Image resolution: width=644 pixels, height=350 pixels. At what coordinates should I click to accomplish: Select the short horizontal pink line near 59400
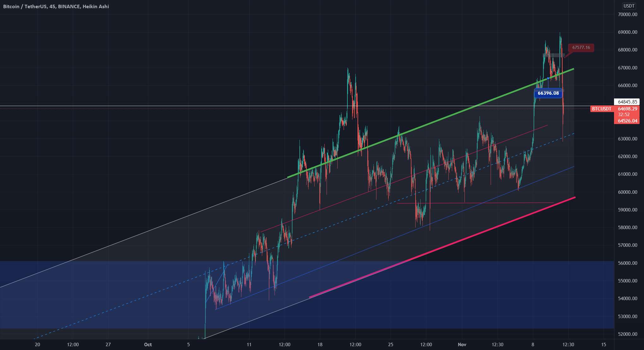475,203
